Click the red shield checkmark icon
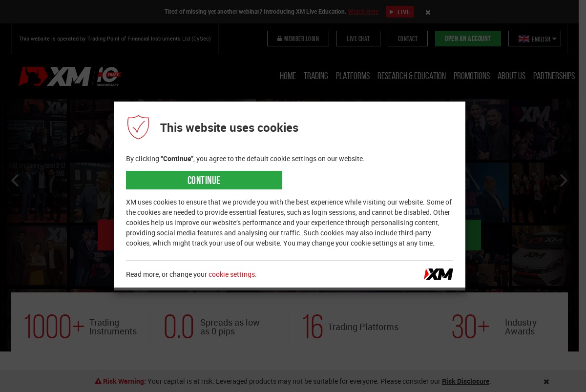The image size is (586, 392). point(138,127)
